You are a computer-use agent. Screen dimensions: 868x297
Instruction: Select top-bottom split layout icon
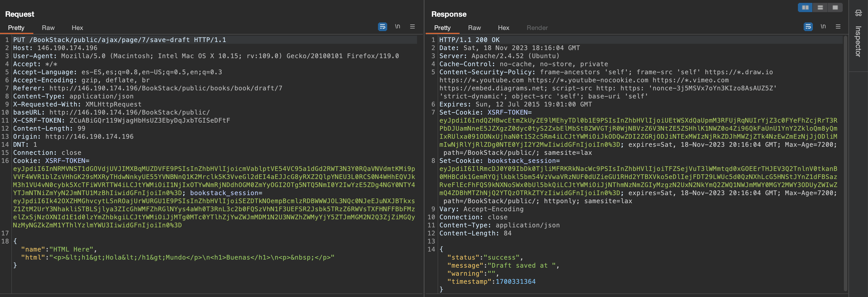820,7
